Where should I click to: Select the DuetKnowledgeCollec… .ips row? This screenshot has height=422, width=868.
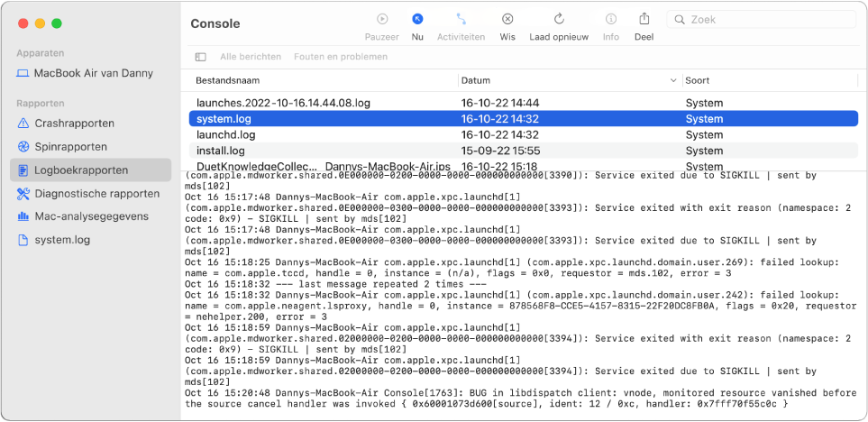point(523,166)
